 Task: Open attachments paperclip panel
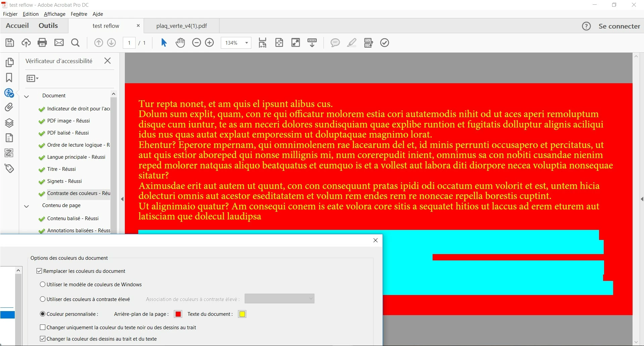tap(9, 107)
